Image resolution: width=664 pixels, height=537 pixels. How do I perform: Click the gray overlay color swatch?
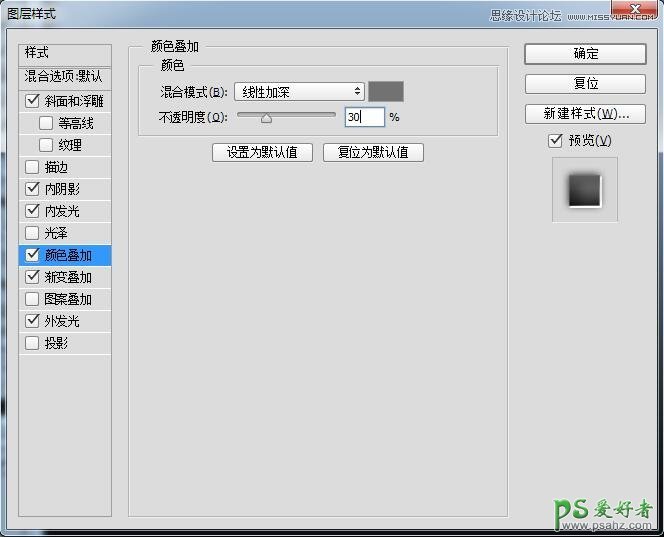pos(386,92)
